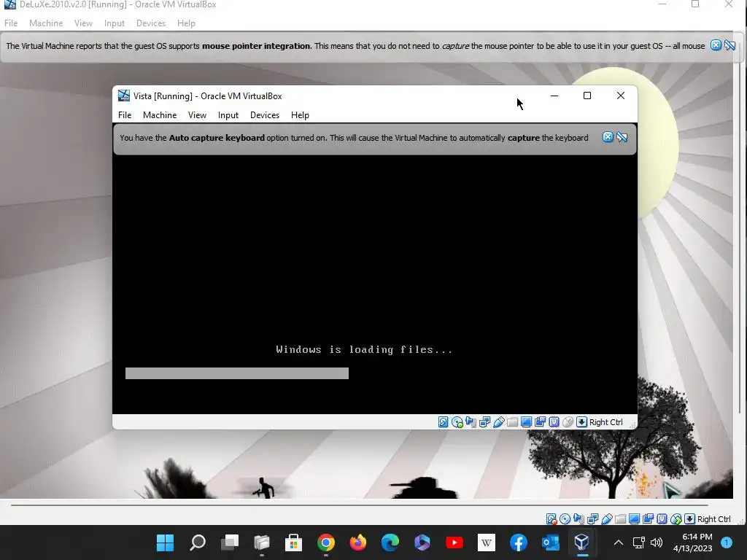Open notification center badge
Image resolution: width=747 pixels, height=560 pixels.
(727, 542)
